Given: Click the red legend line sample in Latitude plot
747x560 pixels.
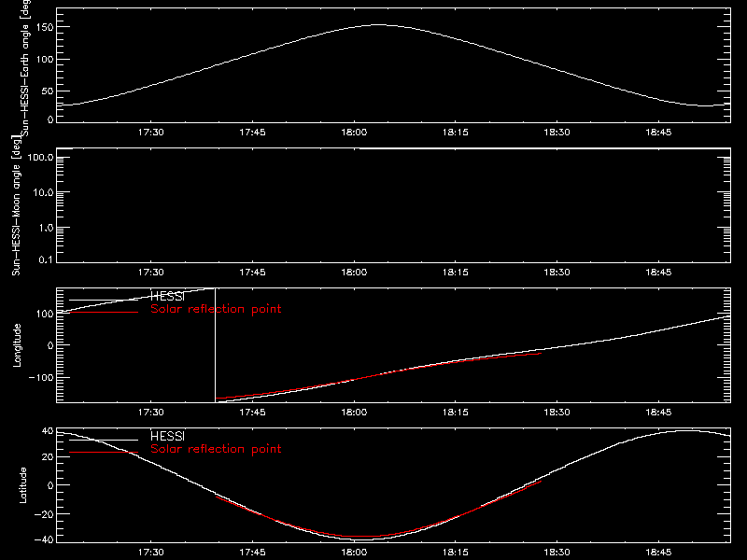Looking at the screenshot, I should click(104, 452).
